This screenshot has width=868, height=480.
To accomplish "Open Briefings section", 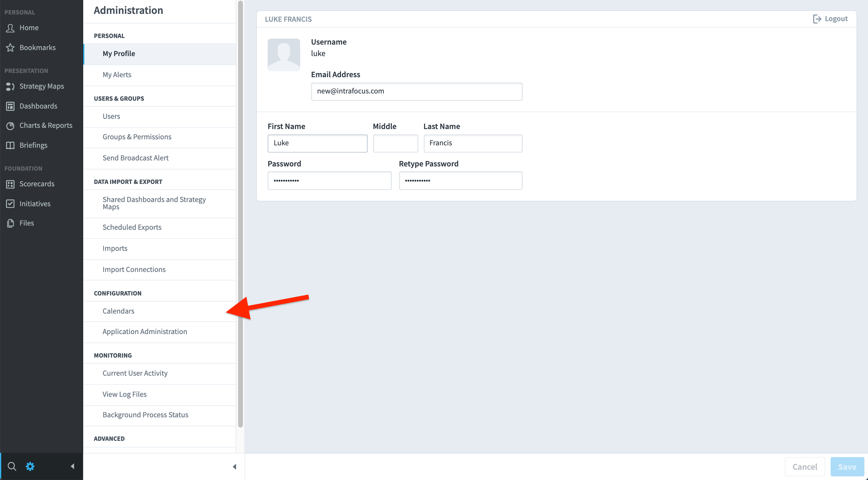I will tap(33, 145).
